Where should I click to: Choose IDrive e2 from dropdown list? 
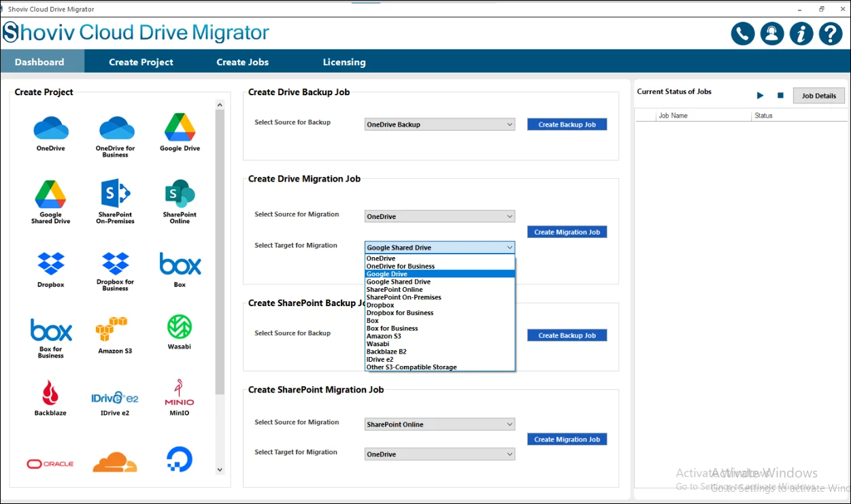click(x=440, y=360)
